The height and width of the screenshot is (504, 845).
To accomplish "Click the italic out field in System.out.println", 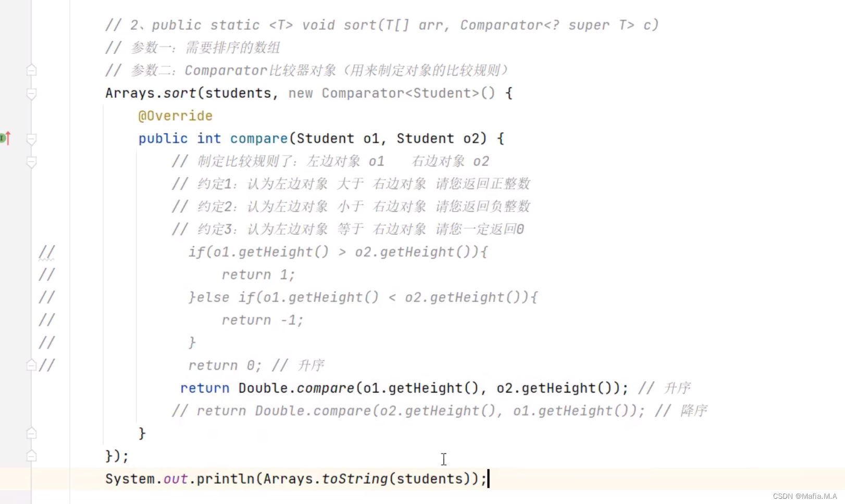I will click(176, 478).
